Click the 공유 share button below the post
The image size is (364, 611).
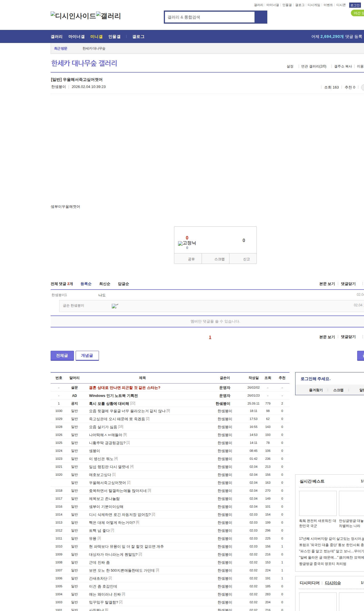coord(191,259)
